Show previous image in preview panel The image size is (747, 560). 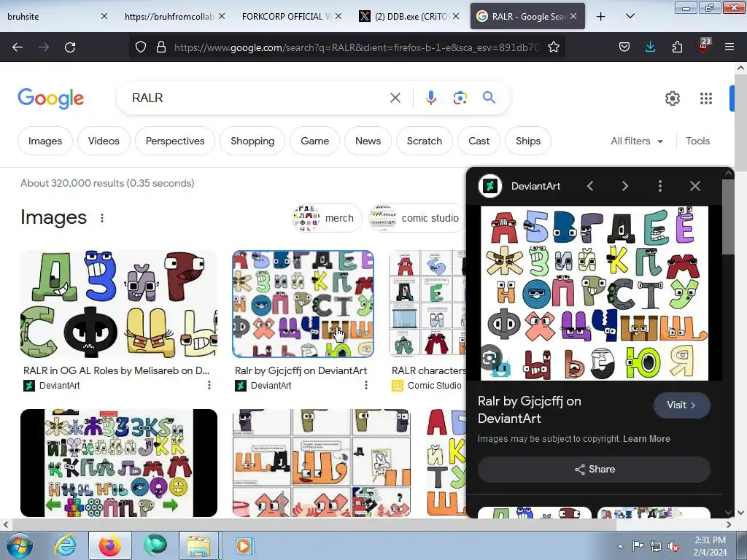tap(589, 186)
